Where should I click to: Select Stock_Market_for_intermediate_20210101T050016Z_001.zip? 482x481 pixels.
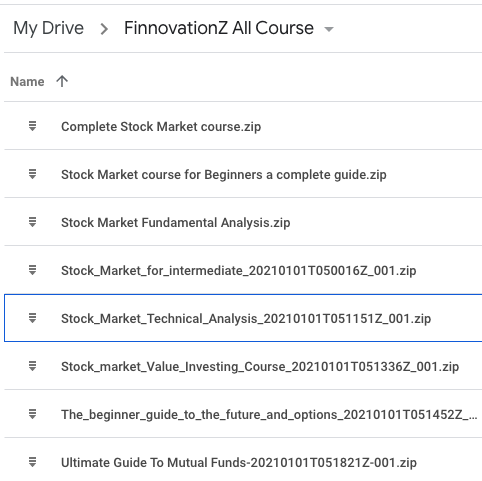point(239,271)
